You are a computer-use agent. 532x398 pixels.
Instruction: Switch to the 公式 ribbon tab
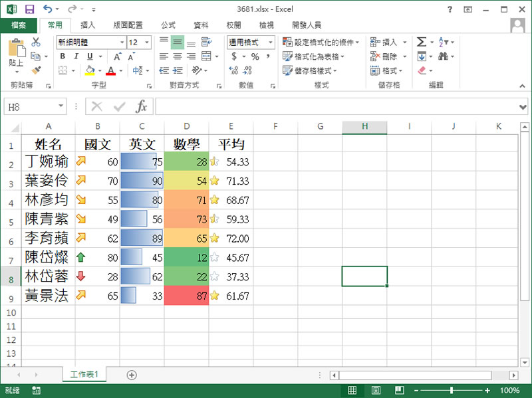click(x=168, y=25)
